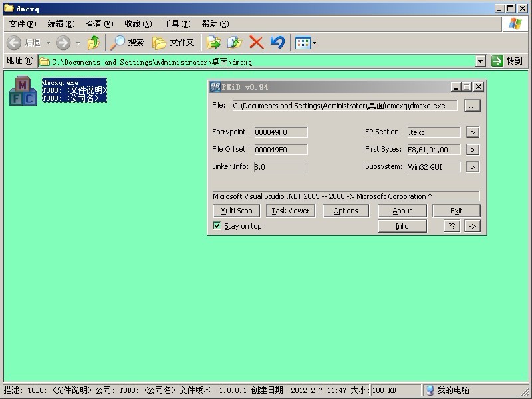The image size is (532, 399).
Task: Open the 后退 history dropdown arrow
Action: click(x=48, y=43)
